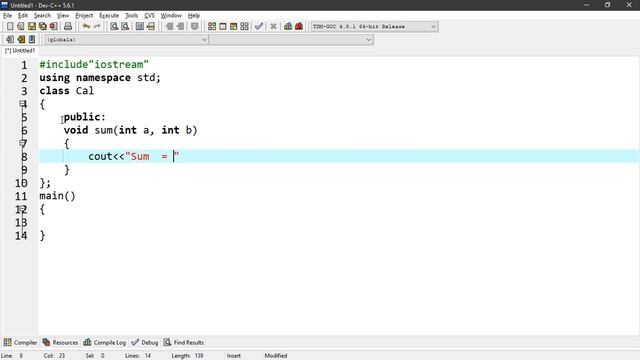This screenshot has height=360, width=640.
Task: Collapse the class Cal fold at line 4
Action: click(22, 104)
